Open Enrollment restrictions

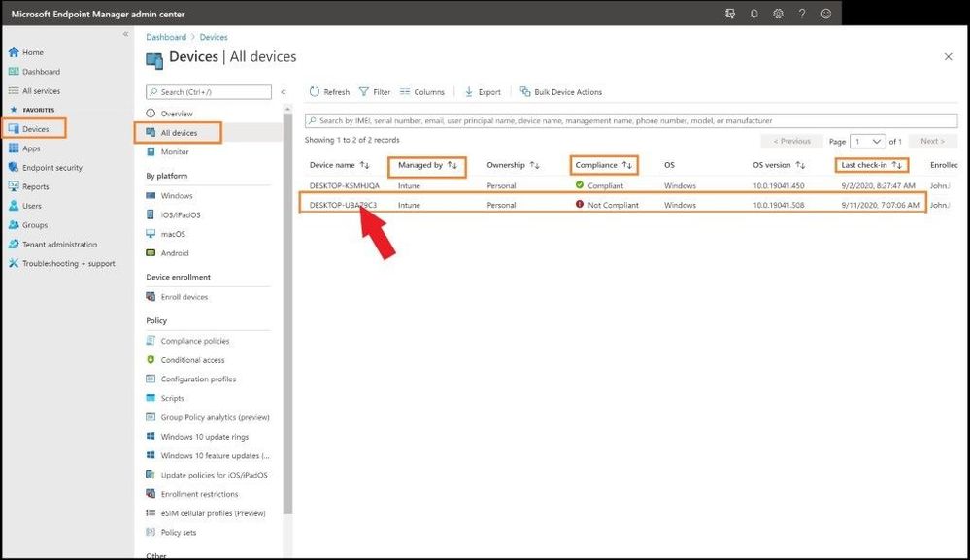[x=192, y=494]
